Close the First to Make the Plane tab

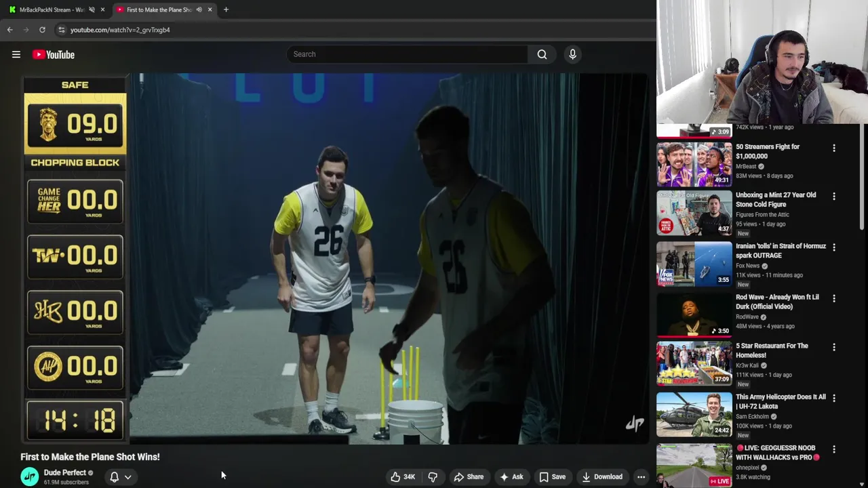tap(210, 9)
